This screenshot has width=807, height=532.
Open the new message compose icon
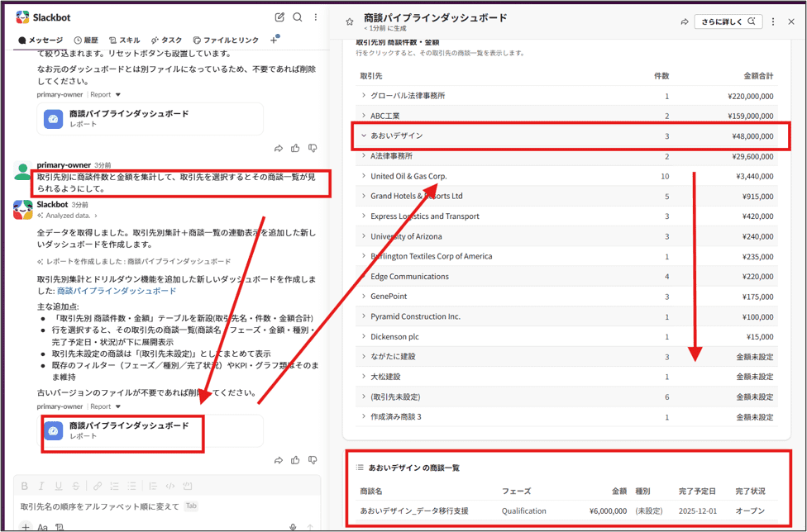coord(279,17)
